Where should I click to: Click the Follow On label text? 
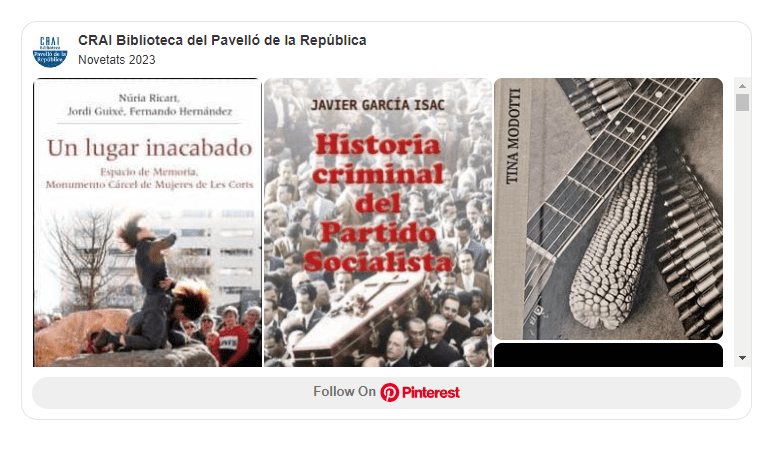pos(344,392)
